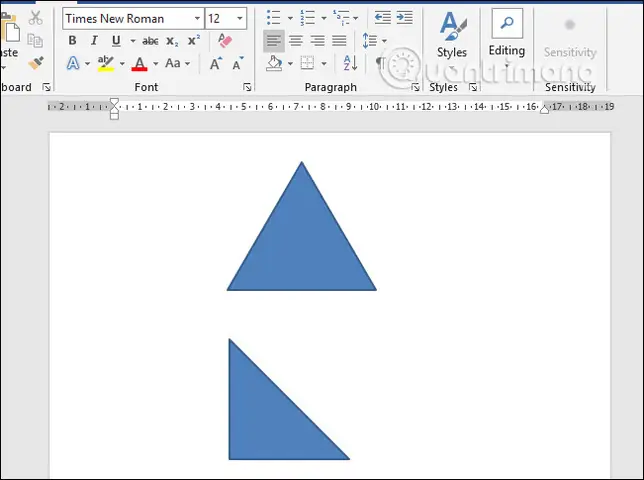Apply yellow text highlight color

(106, 63)
